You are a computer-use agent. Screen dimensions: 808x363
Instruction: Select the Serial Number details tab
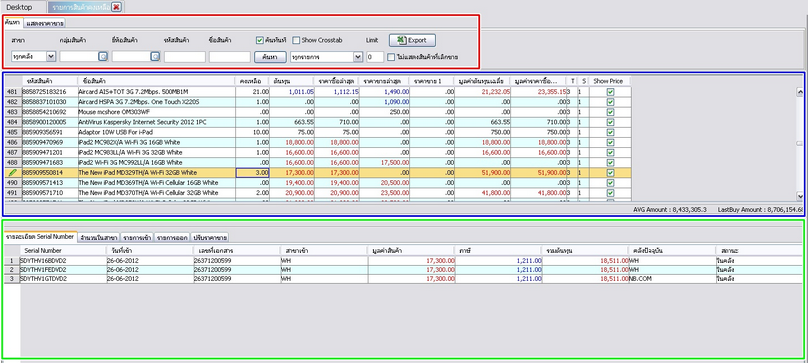tap(40, 237)
